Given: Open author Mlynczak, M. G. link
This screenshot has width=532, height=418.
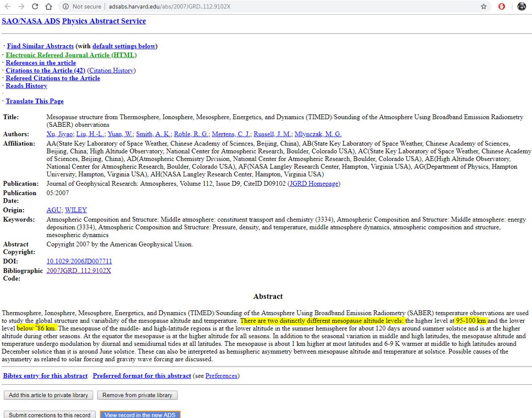Looking at the screenshot, I should (317, 134).
